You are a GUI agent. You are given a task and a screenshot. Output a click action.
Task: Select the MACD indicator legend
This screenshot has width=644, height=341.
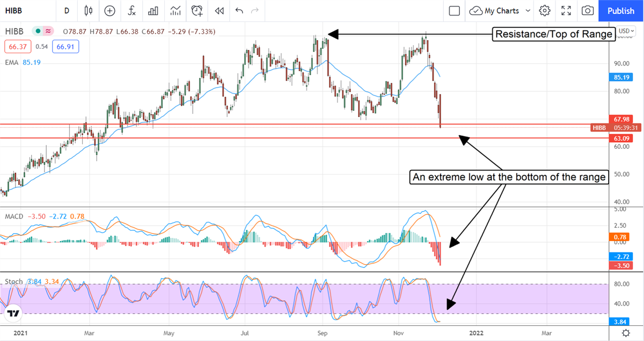coord(13,216)
